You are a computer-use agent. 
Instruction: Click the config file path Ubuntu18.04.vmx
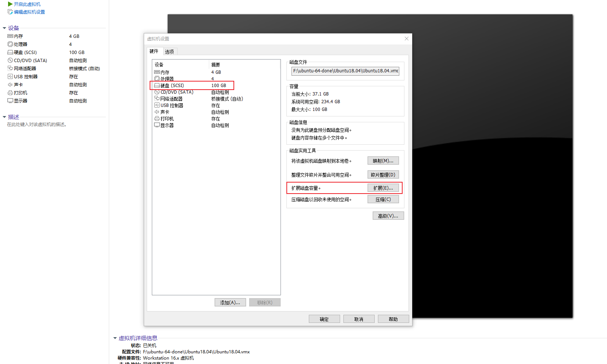coord(196,352)
